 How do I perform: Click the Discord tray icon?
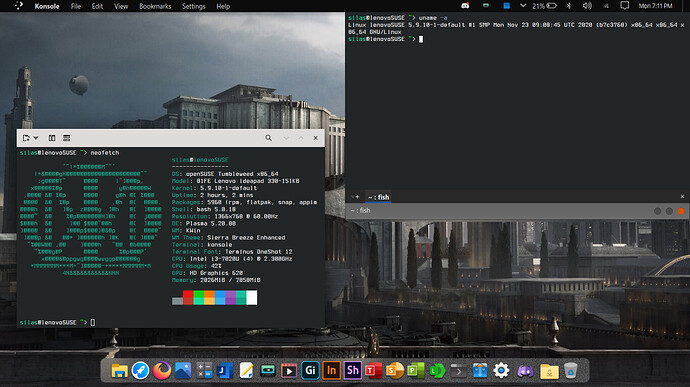(x=465, y=6)
